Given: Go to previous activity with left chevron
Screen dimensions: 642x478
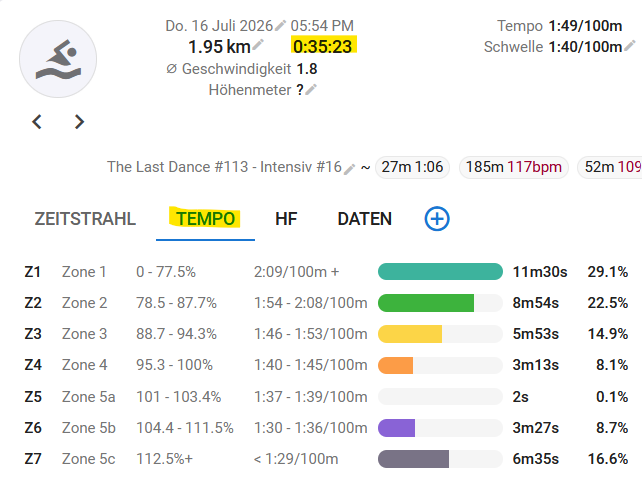Looking at the screenshot, I should (x=37, y=122).
